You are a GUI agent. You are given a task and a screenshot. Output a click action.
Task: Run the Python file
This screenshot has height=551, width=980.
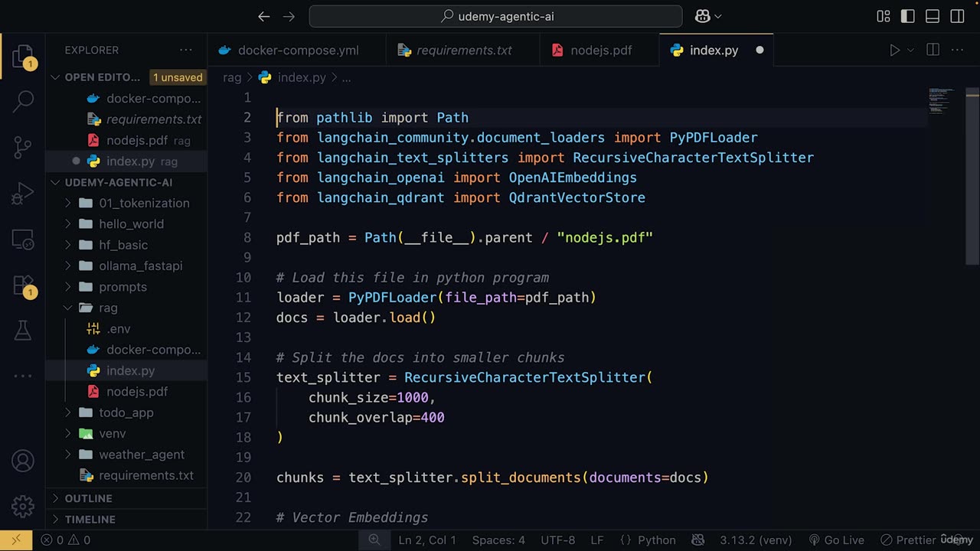(x=894, y=50)
